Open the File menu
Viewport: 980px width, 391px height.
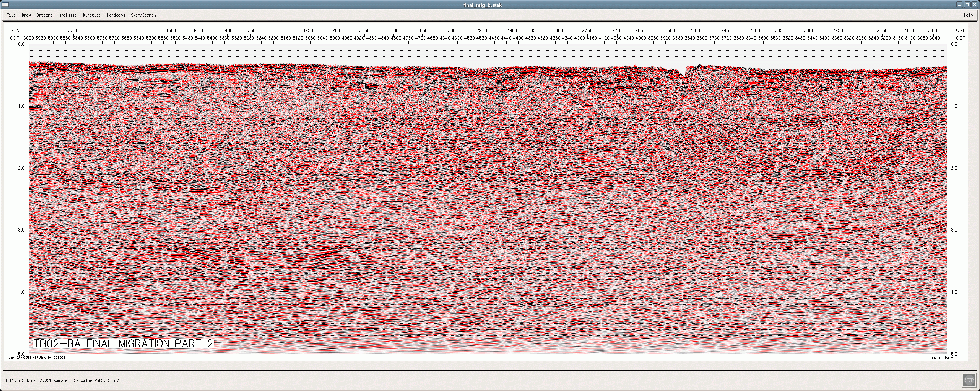point(11,15)
